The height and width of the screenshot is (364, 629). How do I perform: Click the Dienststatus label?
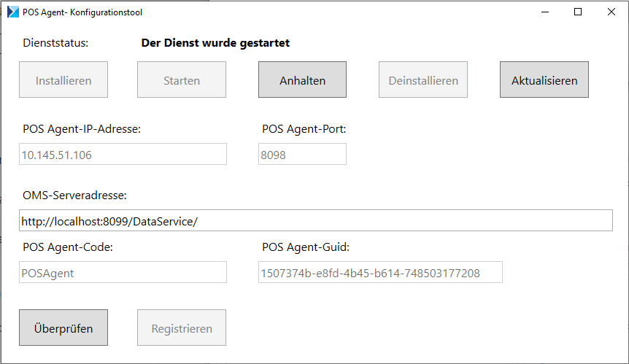click(55, 43)
